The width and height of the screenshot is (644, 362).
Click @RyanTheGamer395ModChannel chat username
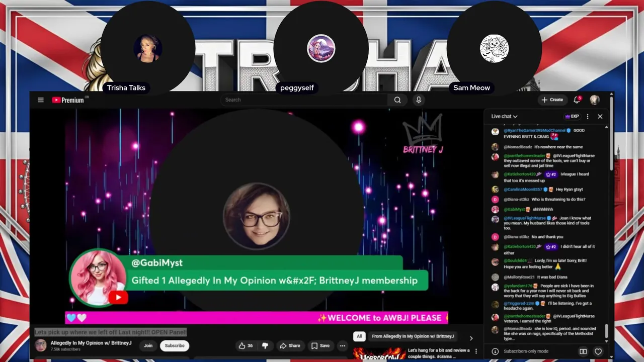[x=534, y=130]
